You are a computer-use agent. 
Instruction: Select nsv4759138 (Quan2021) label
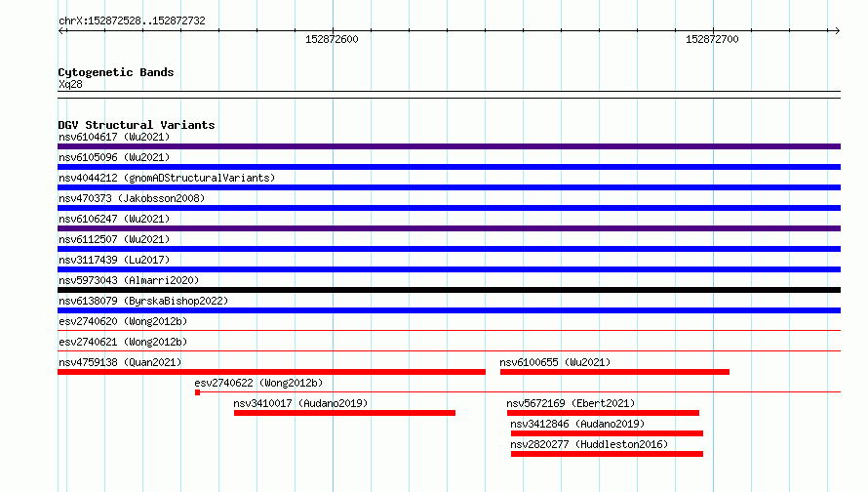tap(120, 362)
